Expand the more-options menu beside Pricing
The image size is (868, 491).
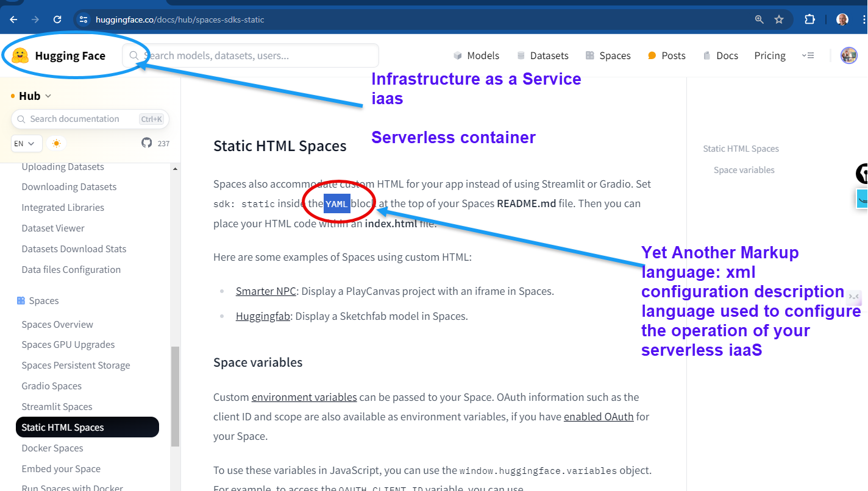pyautogui.click(x=808, y=55)
